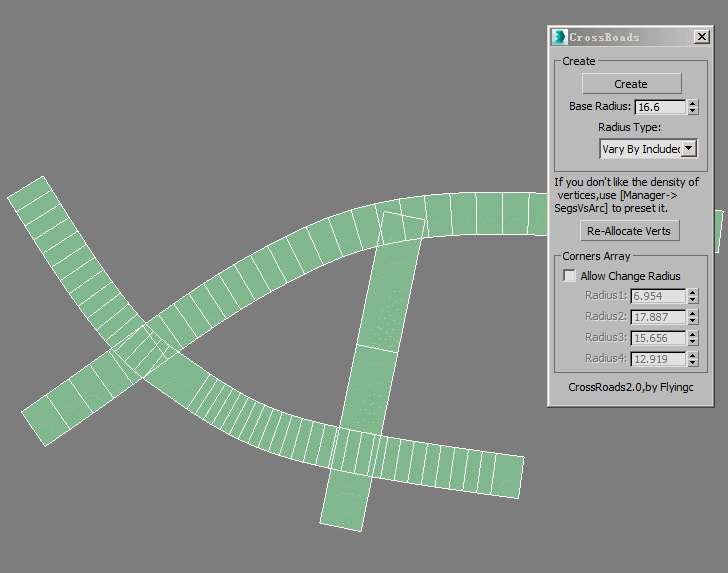Screen dimensions: 728x573
Task: Click the Radius4 value field
Action: pos(657,358)
